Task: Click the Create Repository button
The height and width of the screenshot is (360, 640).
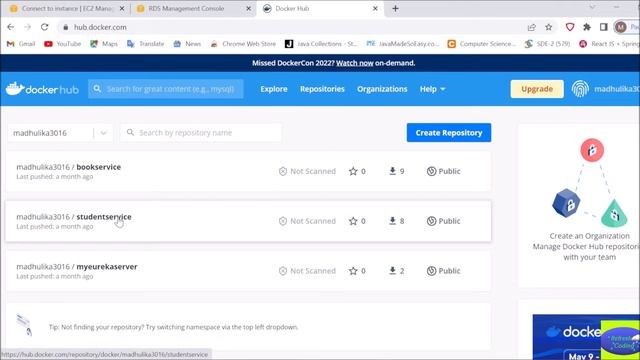Action: click(449, 133)
